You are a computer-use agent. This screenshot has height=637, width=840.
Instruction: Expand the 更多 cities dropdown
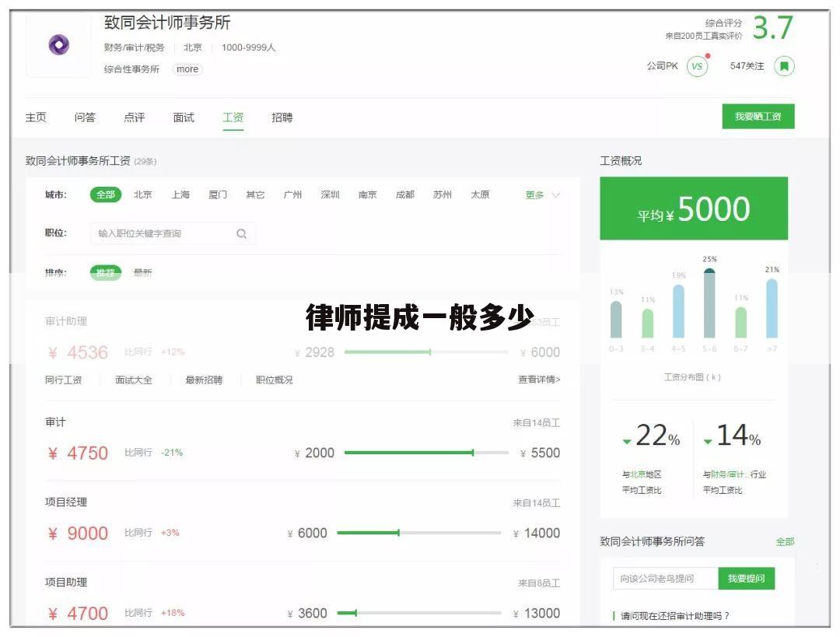[542, 195]
